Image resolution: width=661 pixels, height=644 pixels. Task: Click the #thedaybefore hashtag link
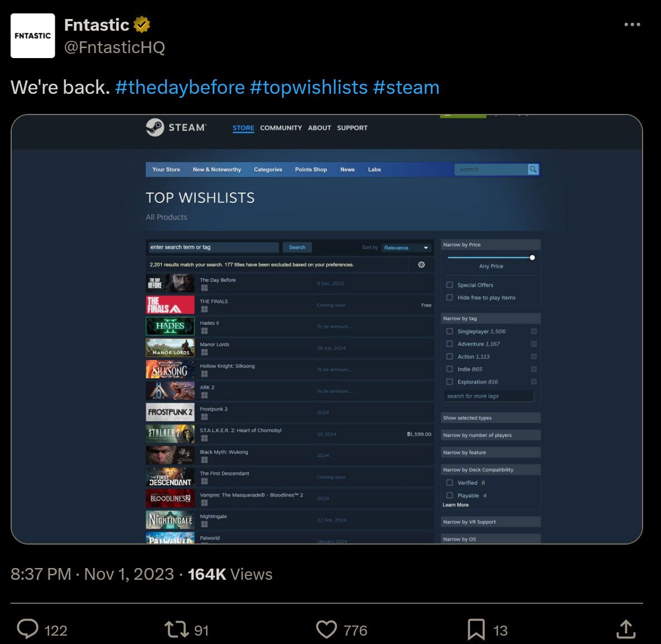[180, 88]
